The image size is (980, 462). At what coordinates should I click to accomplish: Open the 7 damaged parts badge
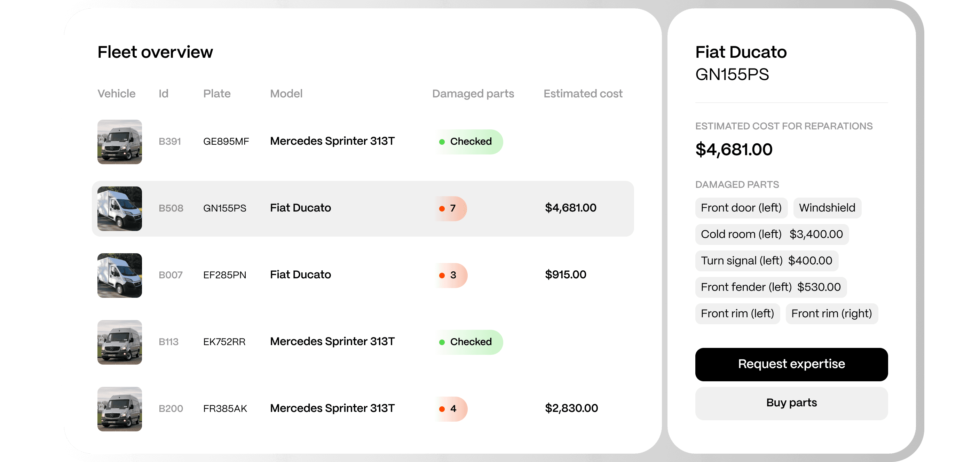[x=450, y=208]
